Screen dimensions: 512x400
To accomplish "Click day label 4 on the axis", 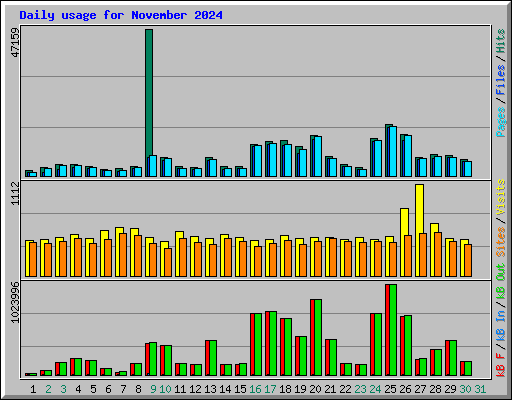I will click(78, 389).
